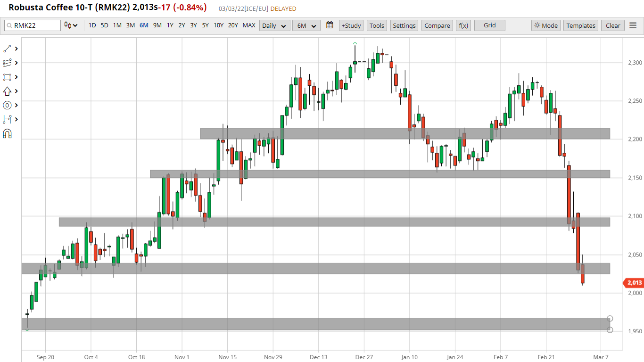
Task: Open the f(x) expressions button
Action: tap(463, 25)
